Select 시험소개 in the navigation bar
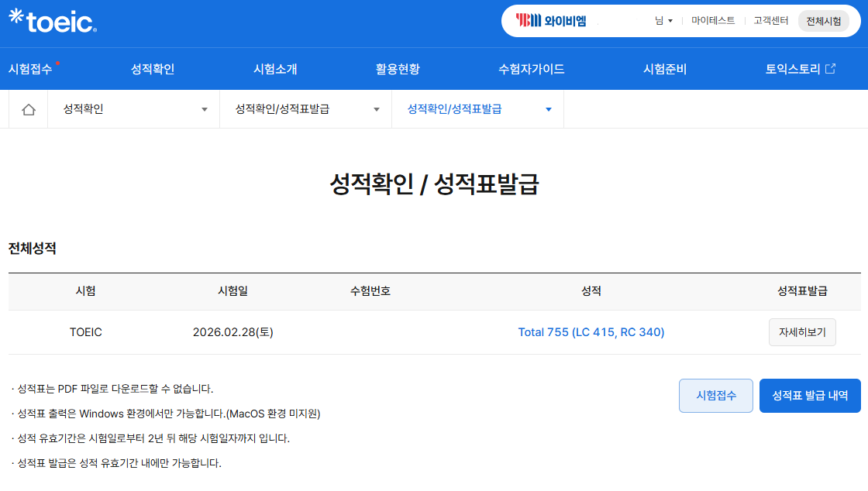This screenshot has width=868, height=491. click(275, 69)
